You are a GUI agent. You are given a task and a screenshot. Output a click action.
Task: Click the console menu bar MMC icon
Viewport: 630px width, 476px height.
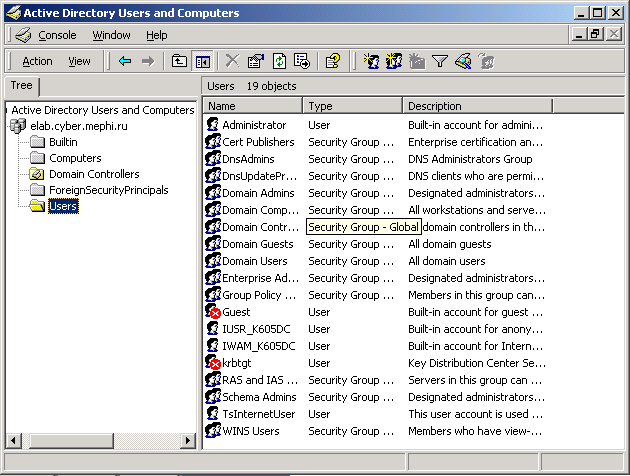point(23,35)
